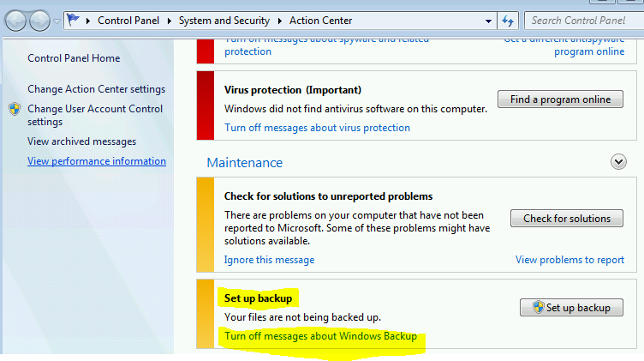Open Control Panel Home link
The width and height of the screenshot is (644, 361).
click(74, 58)
